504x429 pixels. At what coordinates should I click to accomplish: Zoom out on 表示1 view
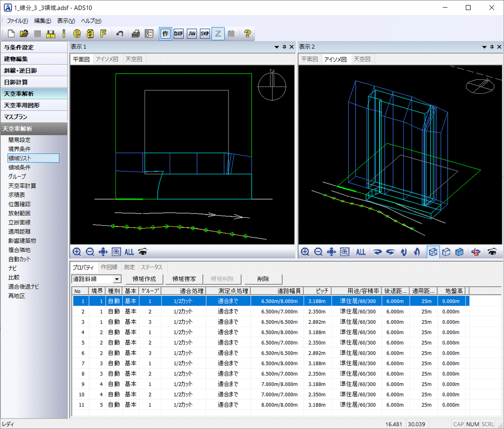pos(90,252)
